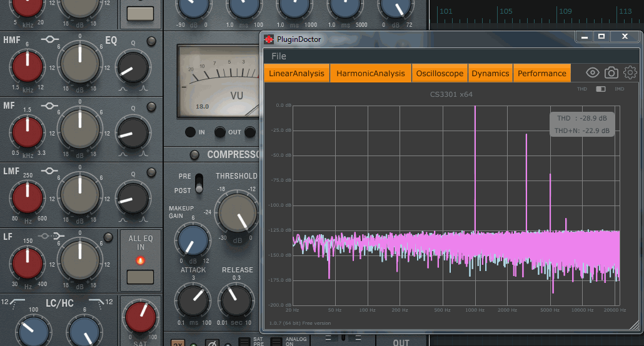The image size is (644, 346).
Task: Click the LF gain grey knob
Action: click(79, 260)
